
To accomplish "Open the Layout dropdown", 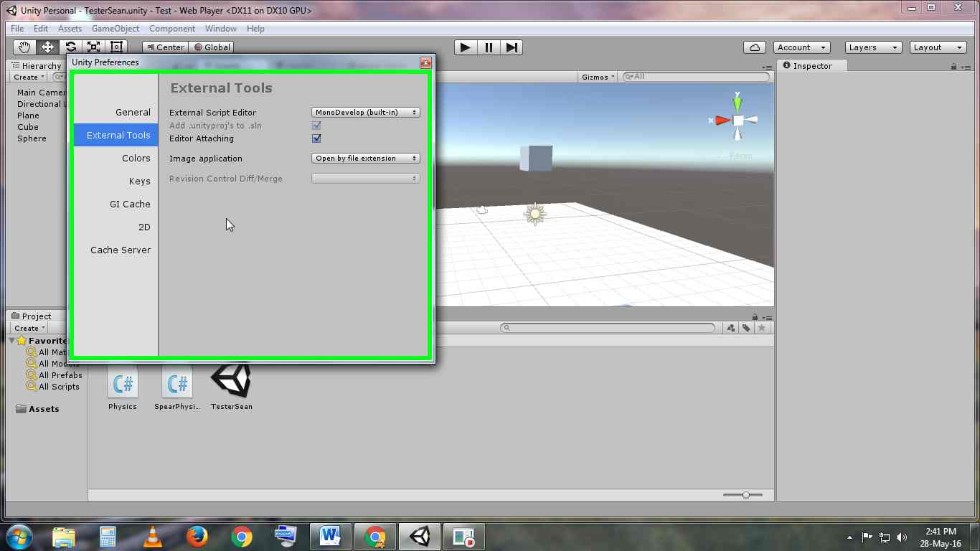I will 938,47.
